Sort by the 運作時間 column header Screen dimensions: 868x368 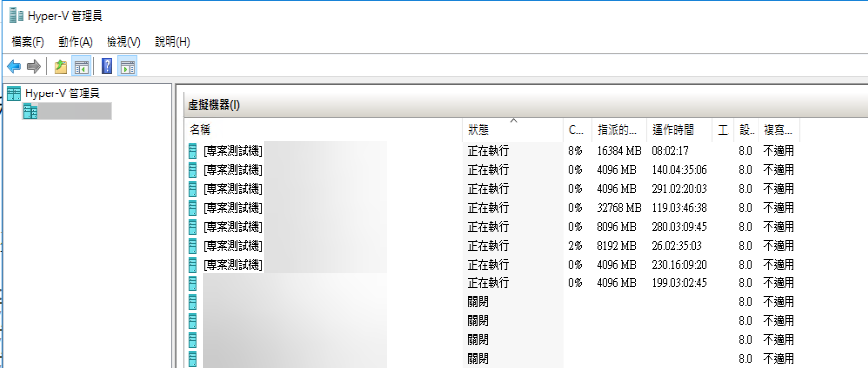point(680,130)
